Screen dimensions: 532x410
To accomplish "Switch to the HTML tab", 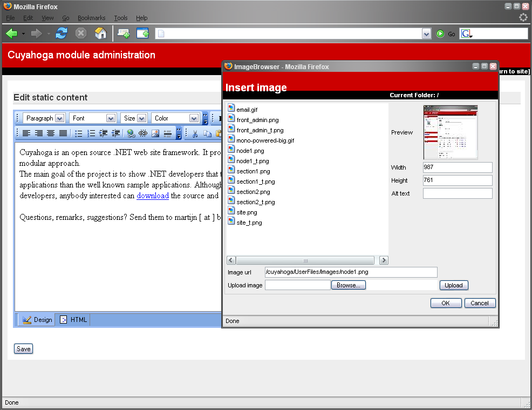I will tap(73, 320).
